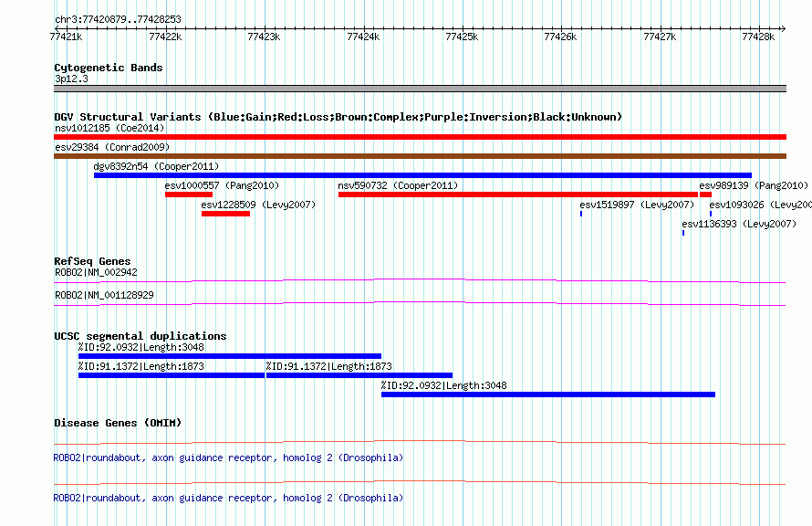Click the 77422k ruler tick
This screenshot has width=812, height=526.
point(165,37)
